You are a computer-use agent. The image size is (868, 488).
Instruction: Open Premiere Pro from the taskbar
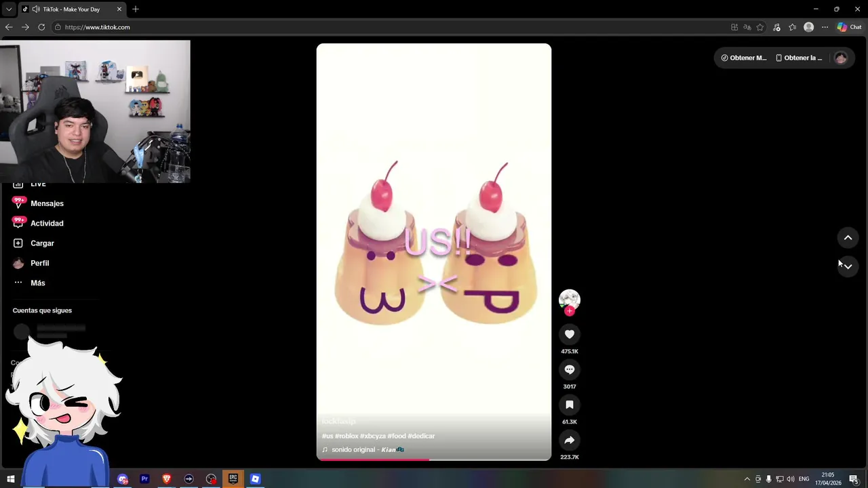click(144, 479)
